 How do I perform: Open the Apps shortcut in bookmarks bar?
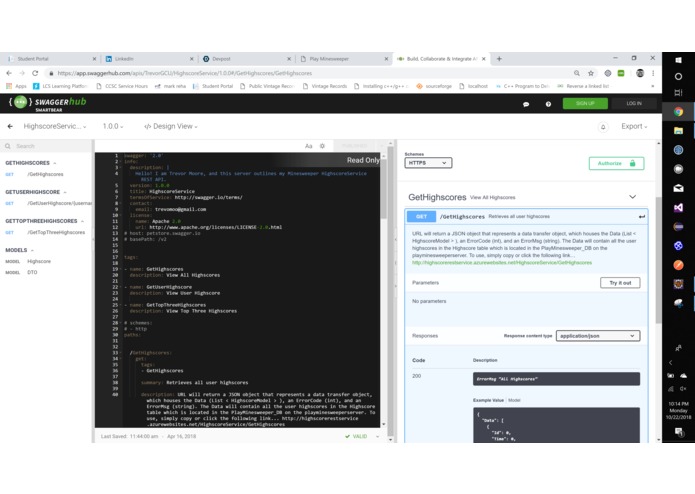(16, 86)
